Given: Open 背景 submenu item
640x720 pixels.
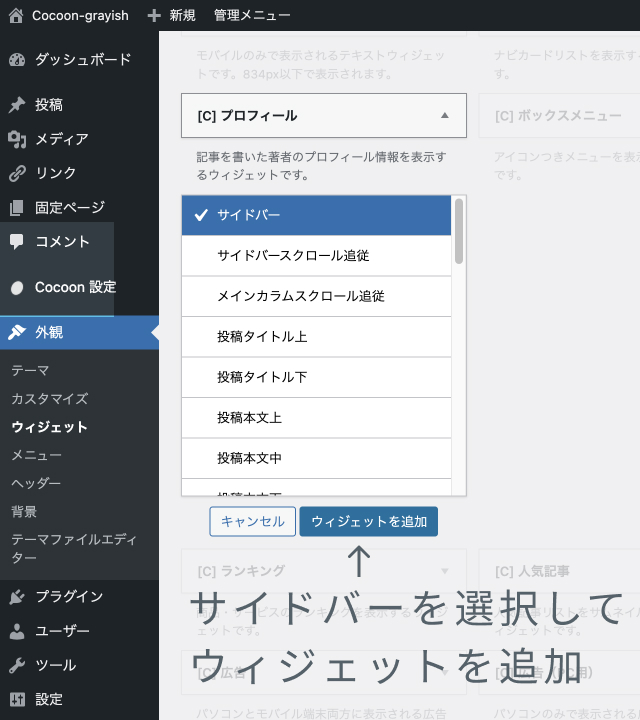Looking at the screenshot, I should 24,511.
